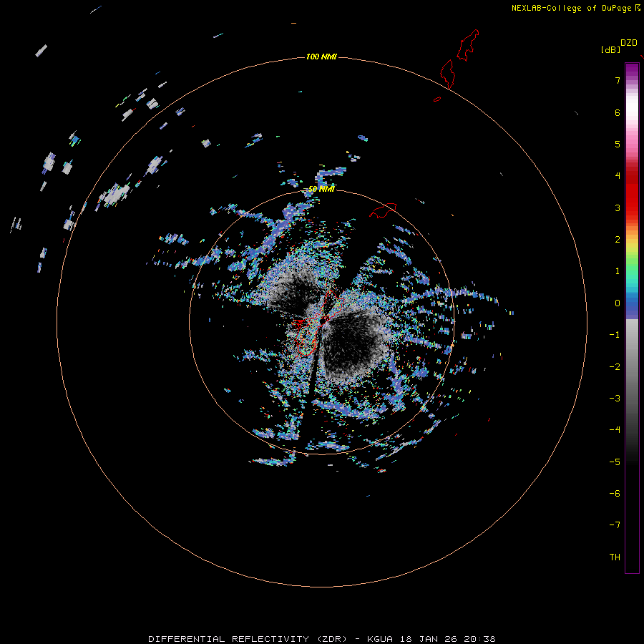Click the -3 value on the color scale
644x644 pixels.
(615, 399)
